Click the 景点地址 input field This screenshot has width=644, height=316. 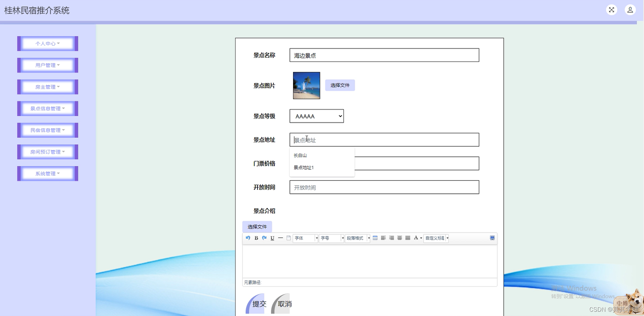384,140
